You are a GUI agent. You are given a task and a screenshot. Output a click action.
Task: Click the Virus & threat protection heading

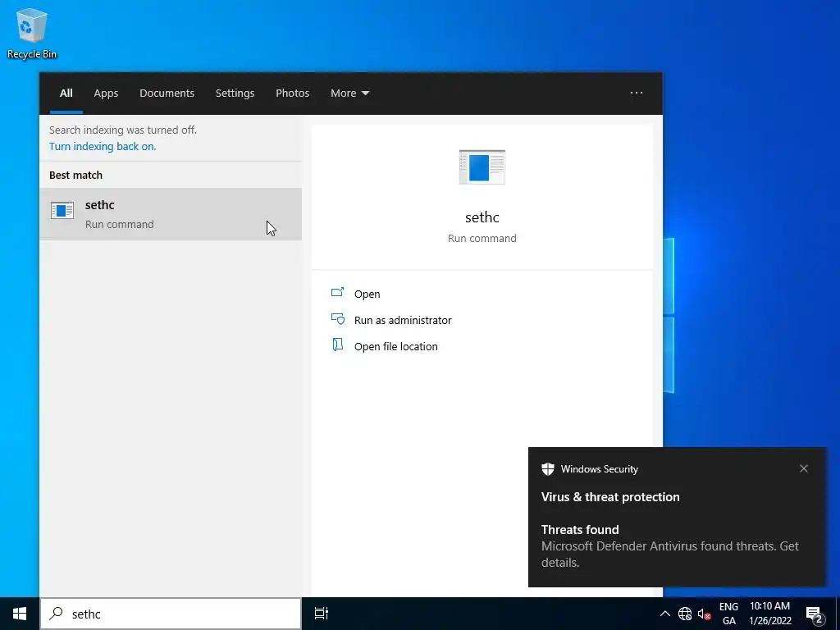point(610,496)
